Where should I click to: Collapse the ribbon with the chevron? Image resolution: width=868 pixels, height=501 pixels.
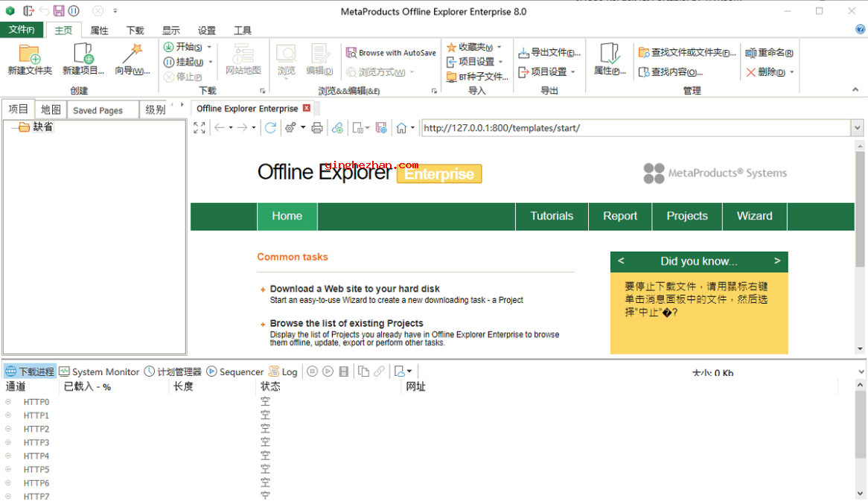(855, 89)
